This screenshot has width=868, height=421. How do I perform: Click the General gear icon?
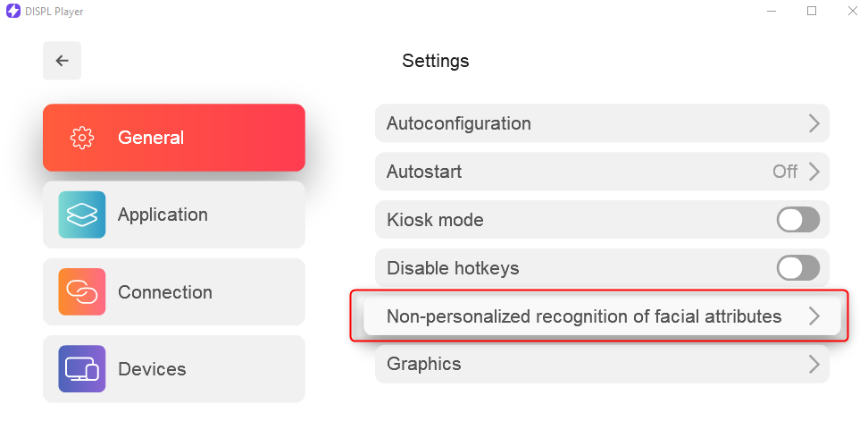(x=82, y=138)
